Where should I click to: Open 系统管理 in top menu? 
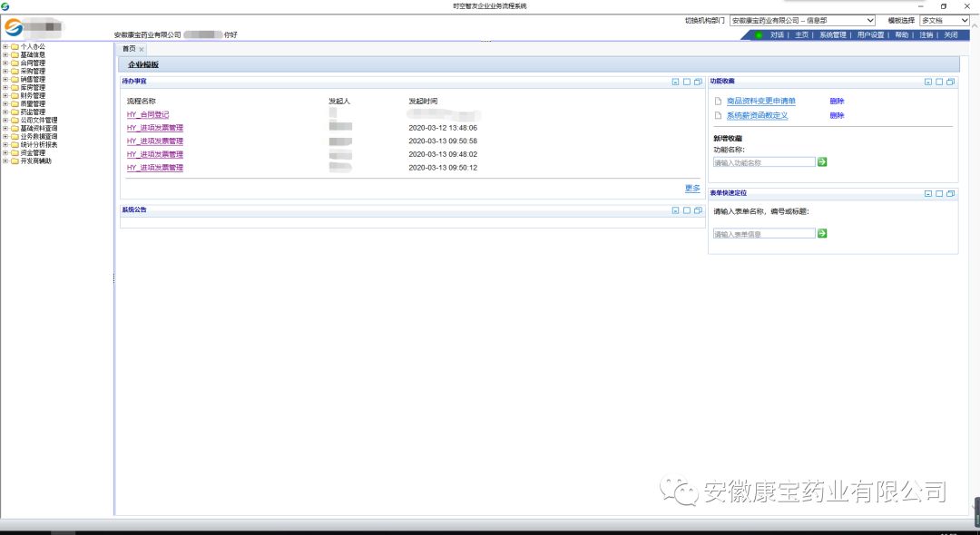[x=832, y=35]
